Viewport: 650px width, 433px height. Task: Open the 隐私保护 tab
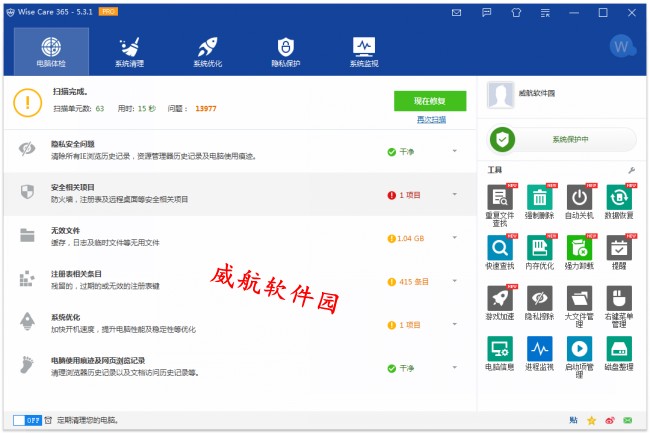click(x=286, y=51)
